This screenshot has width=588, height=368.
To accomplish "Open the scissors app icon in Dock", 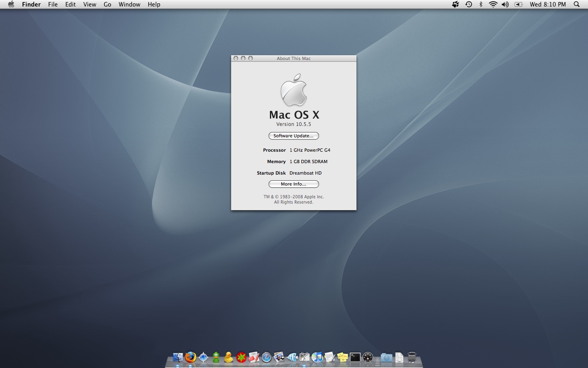I will (x=305, y=357).
